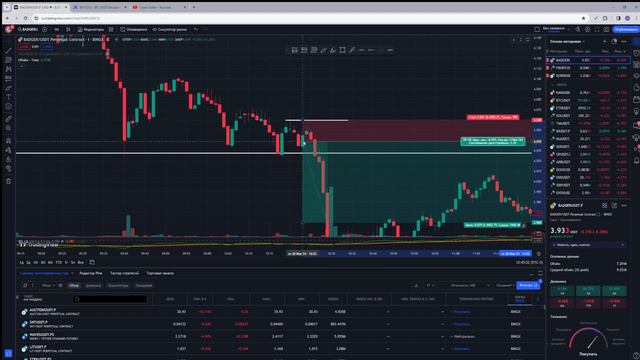Switch to the YouTube browser tab
Viewport: 640px width, 360px height.
[158, 7]
